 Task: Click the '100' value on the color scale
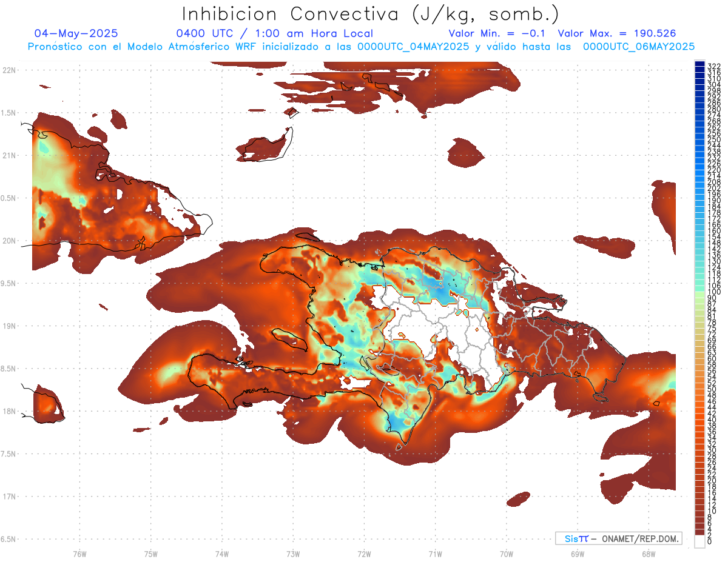point(713,292)
